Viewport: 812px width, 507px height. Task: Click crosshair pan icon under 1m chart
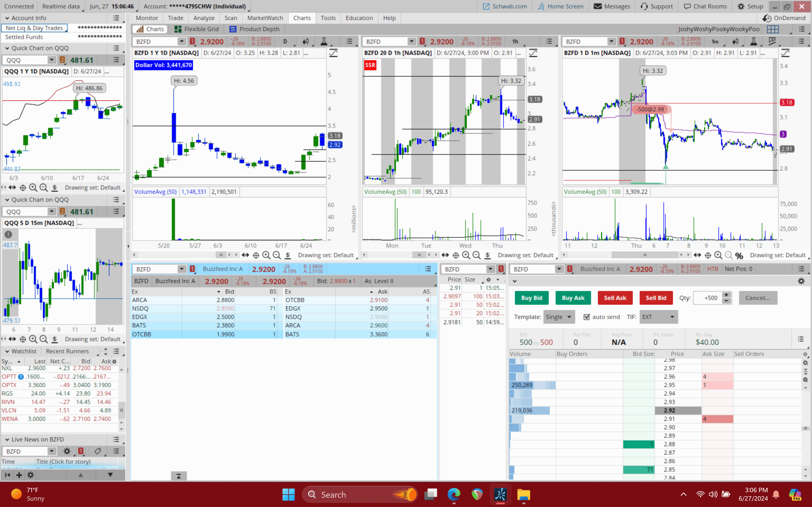pos(708,255)
